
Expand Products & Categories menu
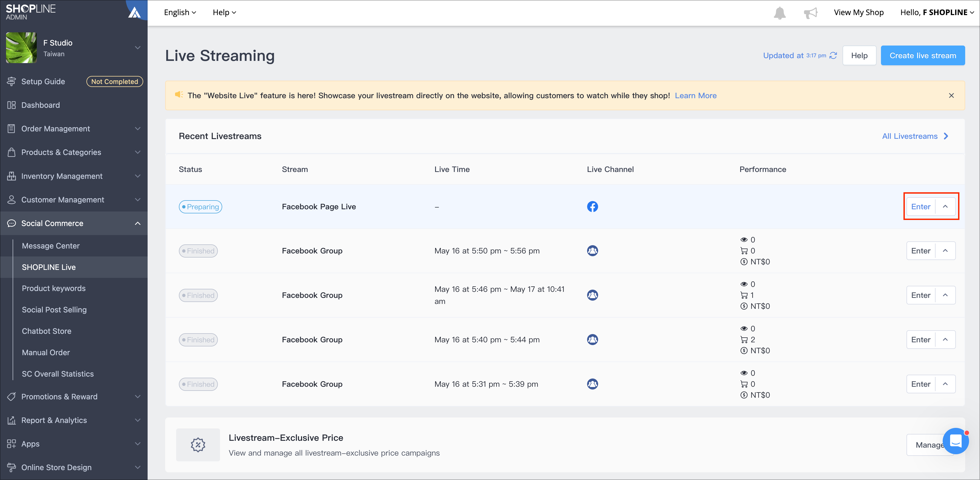tap(138, 152)
